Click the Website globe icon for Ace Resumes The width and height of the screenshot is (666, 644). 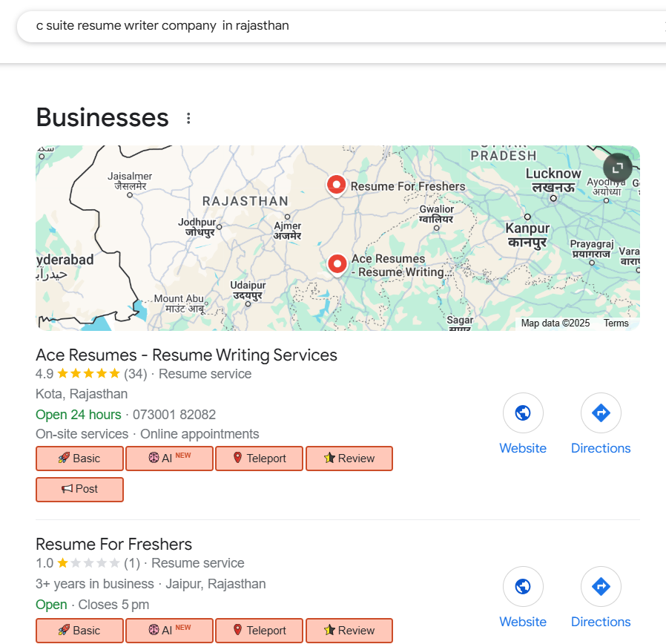tap(523, 413)
